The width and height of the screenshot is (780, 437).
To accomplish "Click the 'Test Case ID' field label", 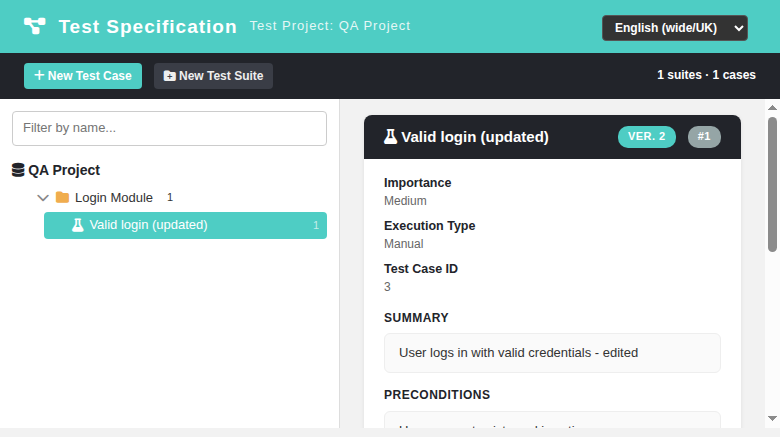I will 421,269.
